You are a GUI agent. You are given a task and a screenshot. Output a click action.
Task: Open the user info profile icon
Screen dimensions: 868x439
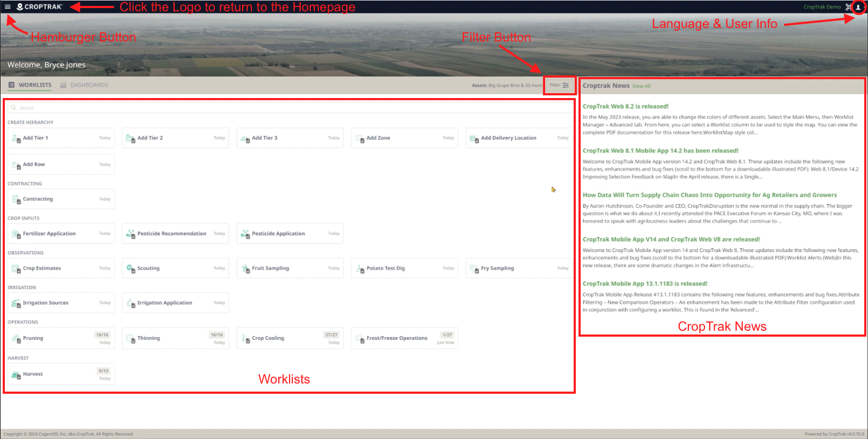click(858, 7)
